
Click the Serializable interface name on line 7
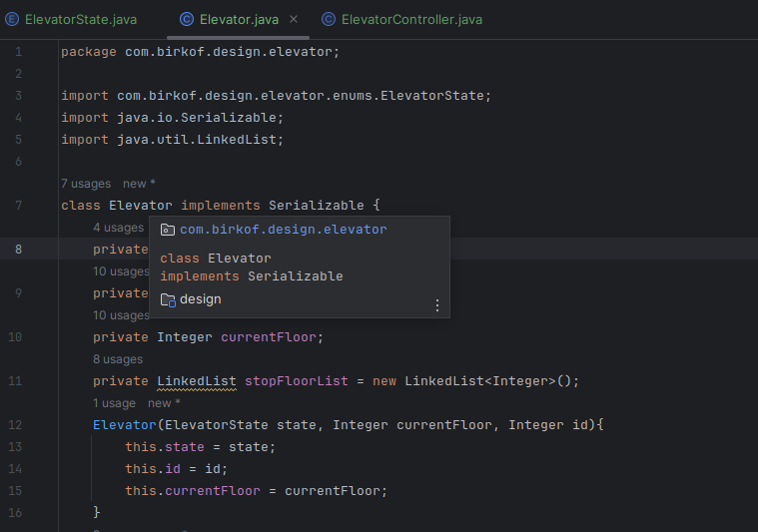[317, 206]
